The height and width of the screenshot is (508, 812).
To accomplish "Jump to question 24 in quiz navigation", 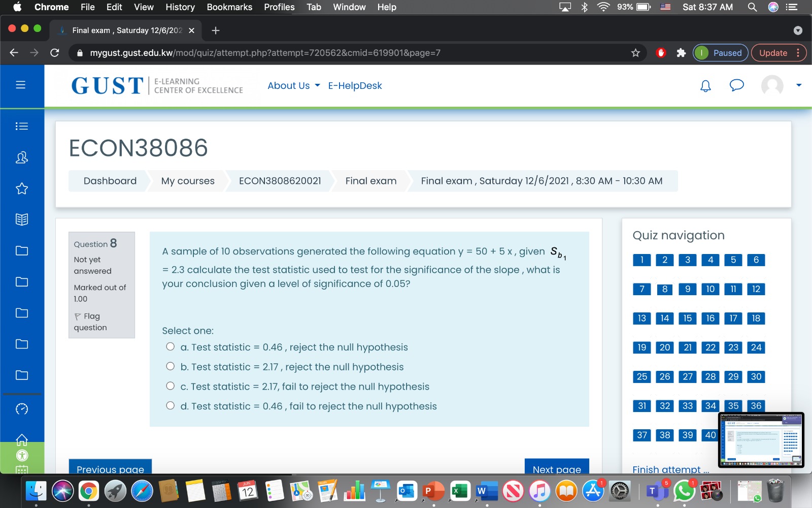I will tap(756, 347).
